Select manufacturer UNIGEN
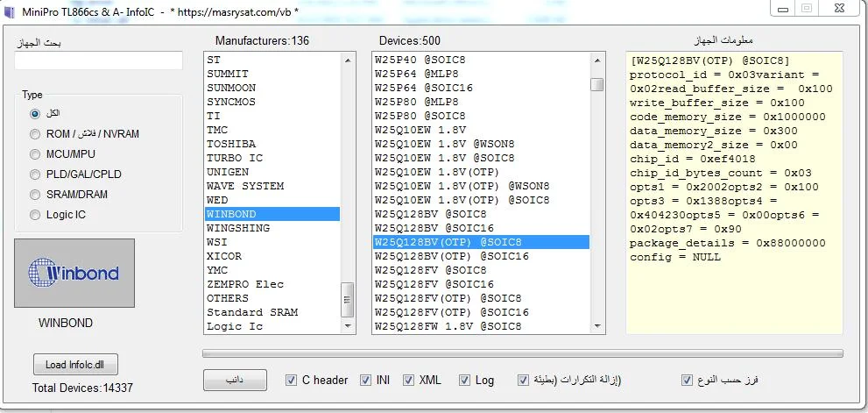868x413 pixels. (272, 172)
